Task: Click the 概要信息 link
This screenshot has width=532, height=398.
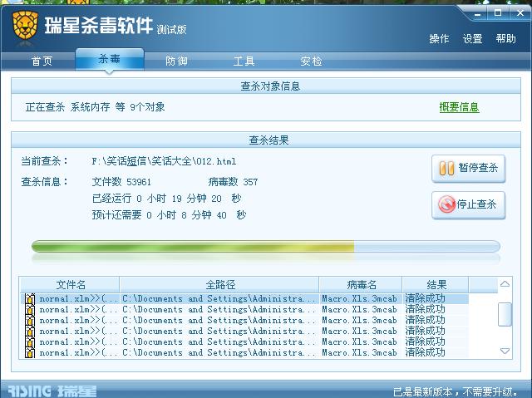Action: 459,107
